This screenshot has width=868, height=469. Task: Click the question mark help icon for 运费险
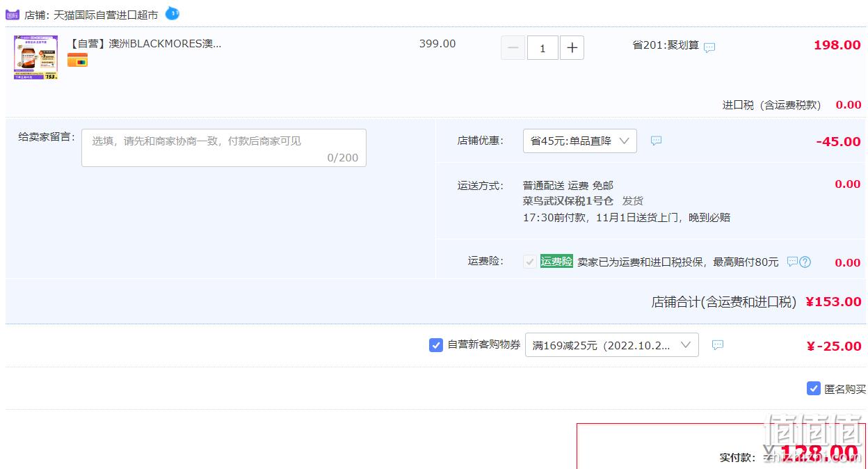click(805, 262)
